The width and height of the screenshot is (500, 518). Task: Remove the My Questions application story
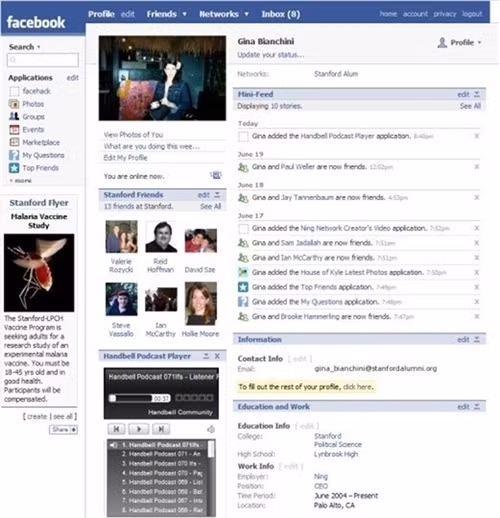coord(477,302)
